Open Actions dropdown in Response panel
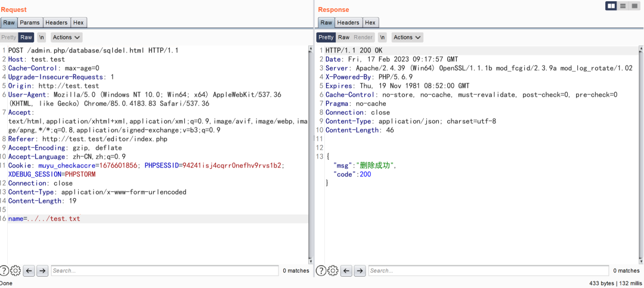The image size is (644, 288). pos(407,38)
